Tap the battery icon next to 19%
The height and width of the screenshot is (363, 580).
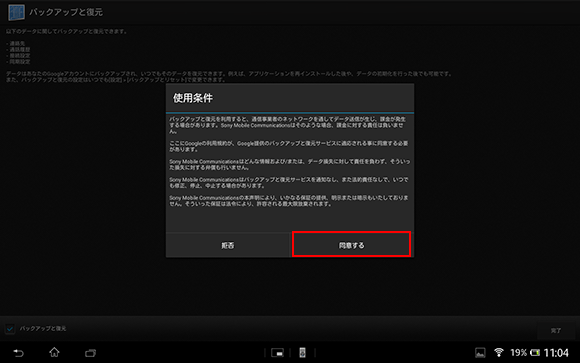535,353
